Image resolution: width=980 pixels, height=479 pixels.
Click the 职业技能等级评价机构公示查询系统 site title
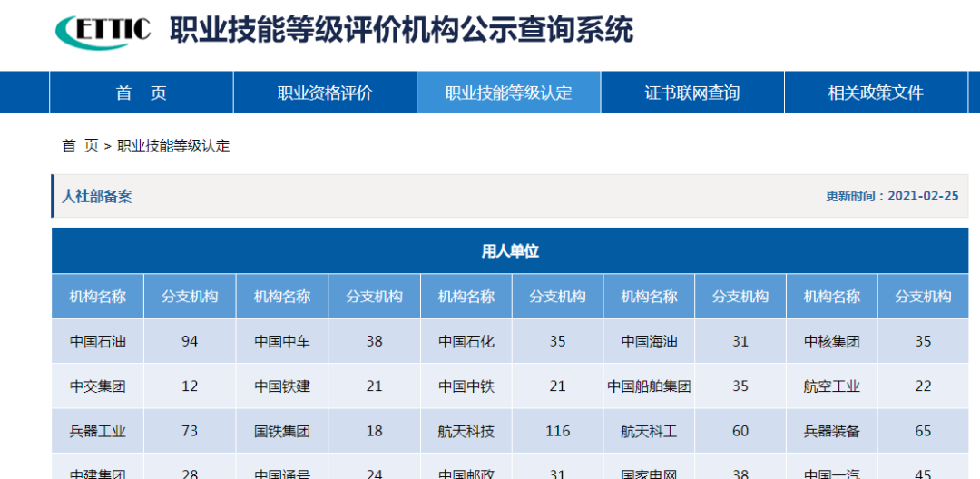pos(401,30)
